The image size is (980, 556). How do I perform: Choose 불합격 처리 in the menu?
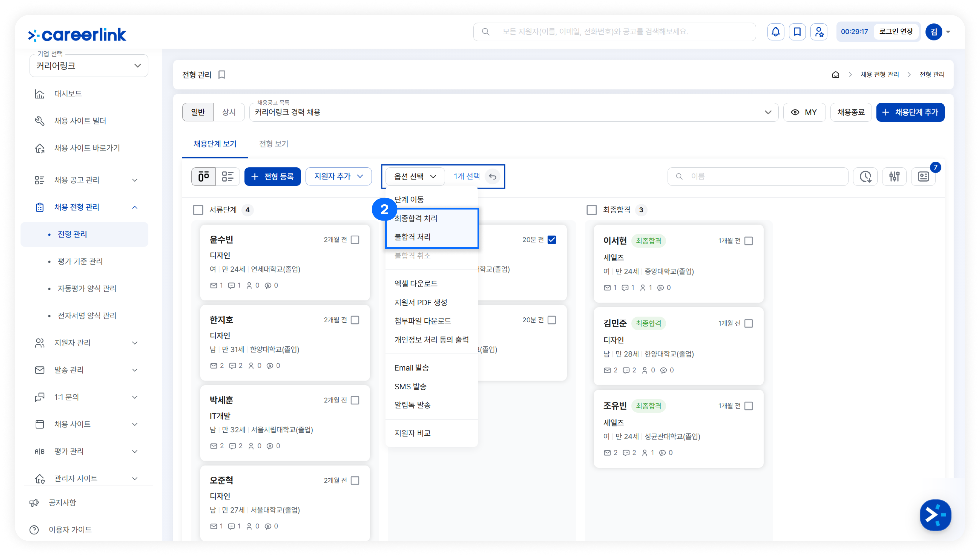tap(431, 237)
